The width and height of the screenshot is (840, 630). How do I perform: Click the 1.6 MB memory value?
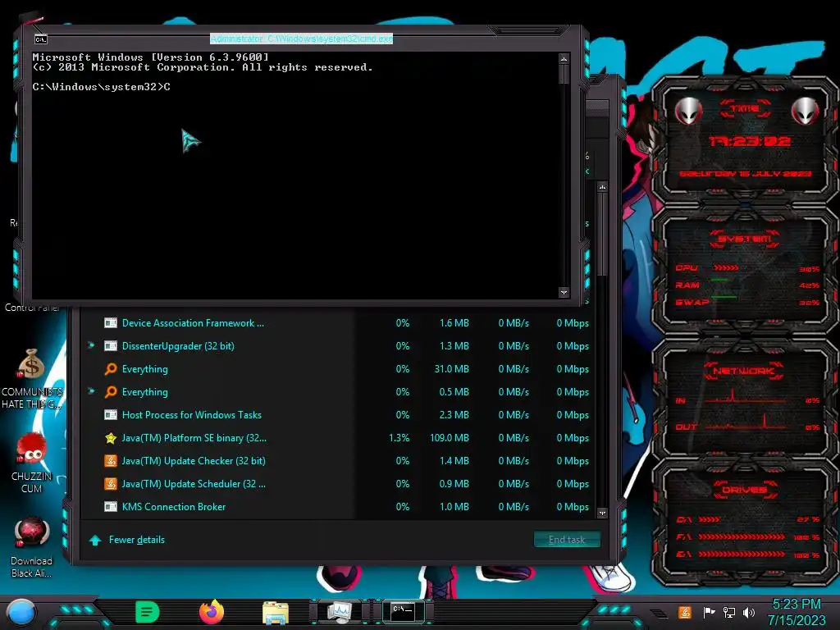[454, 323]
